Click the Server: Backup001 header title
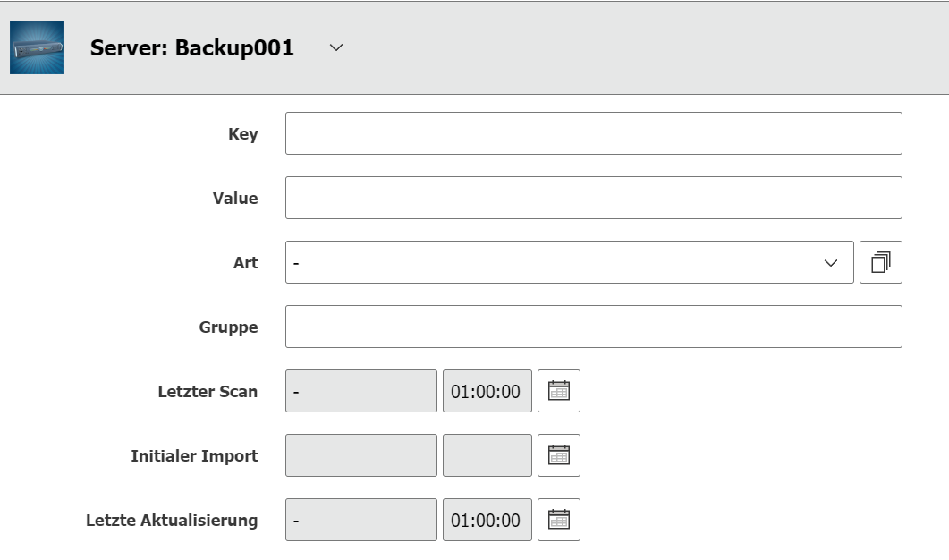The height and width of the screenshot is (560, 949). pos(192,47)
